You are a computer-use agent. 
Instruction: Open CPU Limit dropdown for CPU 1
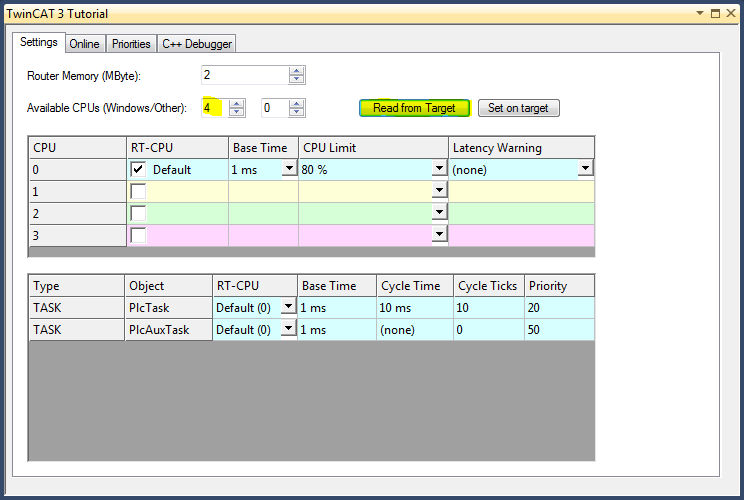click(439, 190)
